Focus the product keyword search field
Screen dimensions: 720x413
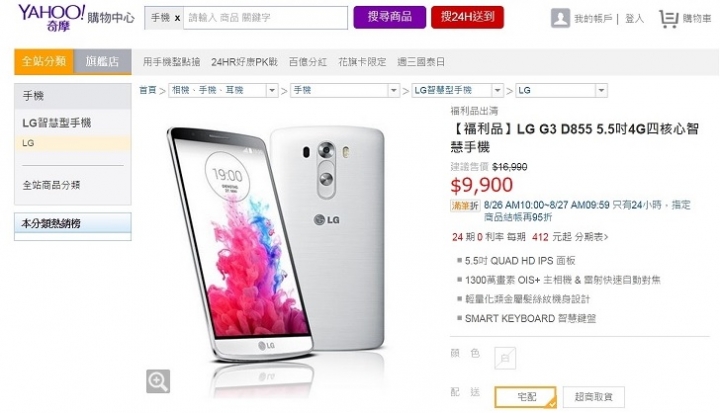pyautogui.click(x=265, y=18)
